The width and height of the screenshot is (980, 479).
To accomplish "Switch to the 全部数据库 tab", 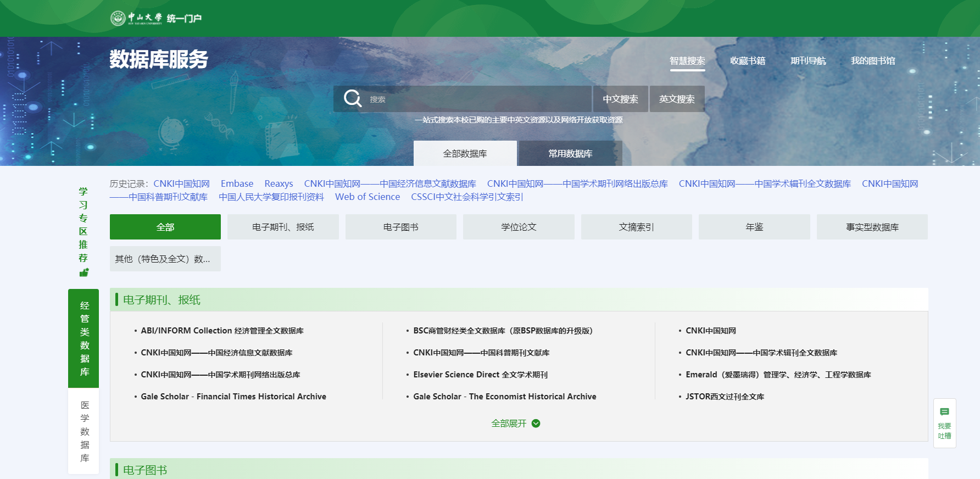I will [x=465, y=153].
